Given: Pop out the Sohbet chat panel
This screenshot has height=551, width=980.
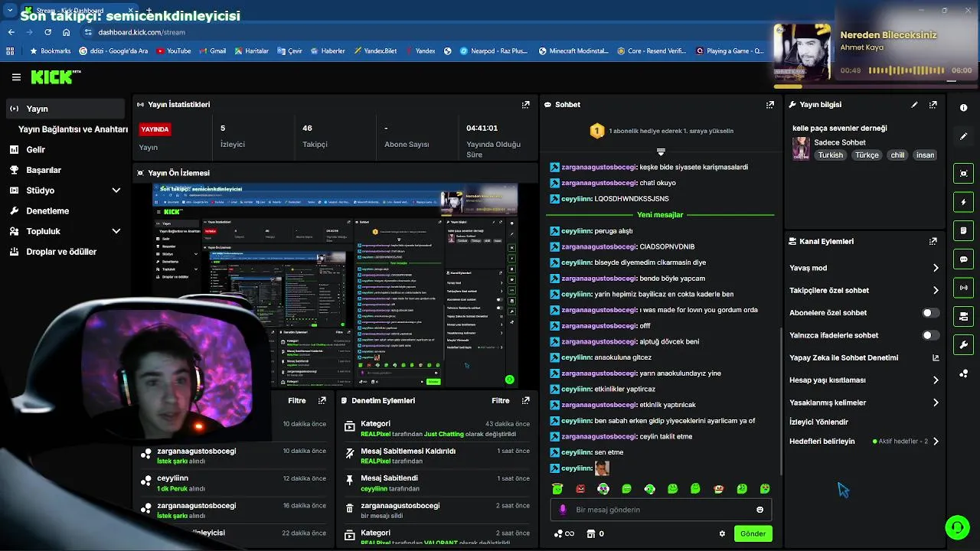Looking at the screenshot, I should coord(769,105).
